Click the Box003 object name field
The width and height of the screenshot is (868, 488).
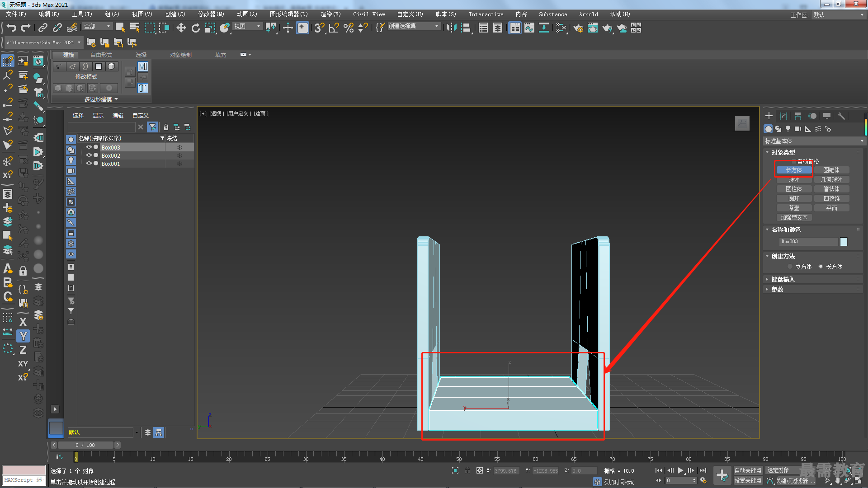coord(808,242)
